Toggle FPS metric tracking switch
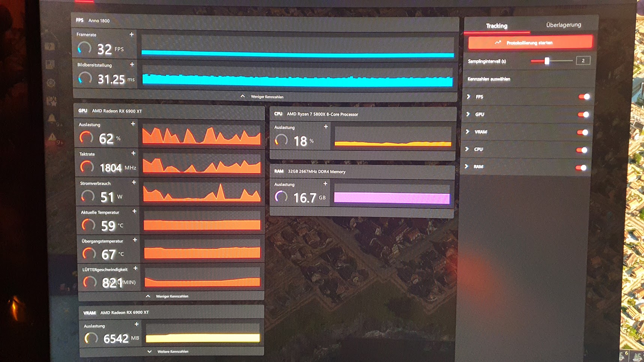The width and height of the screenshot is (644, 362). pos(584,97)
